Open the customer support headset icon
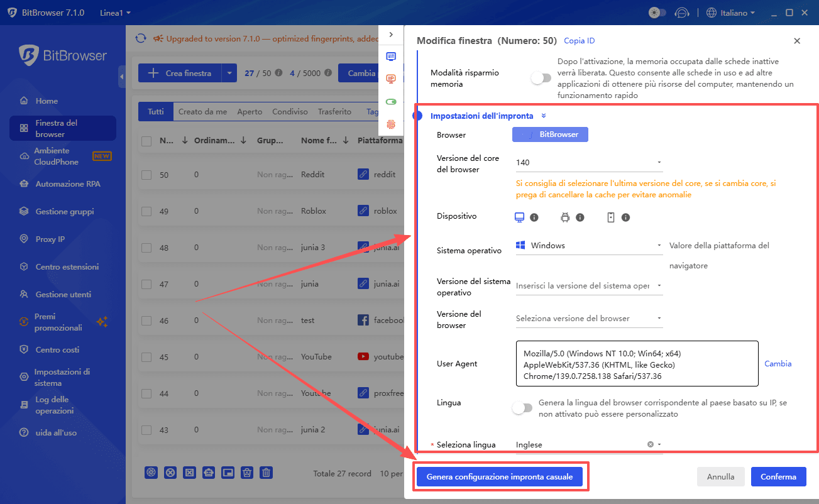This screenshot has width=819, height=504. [x=681, y=13]
